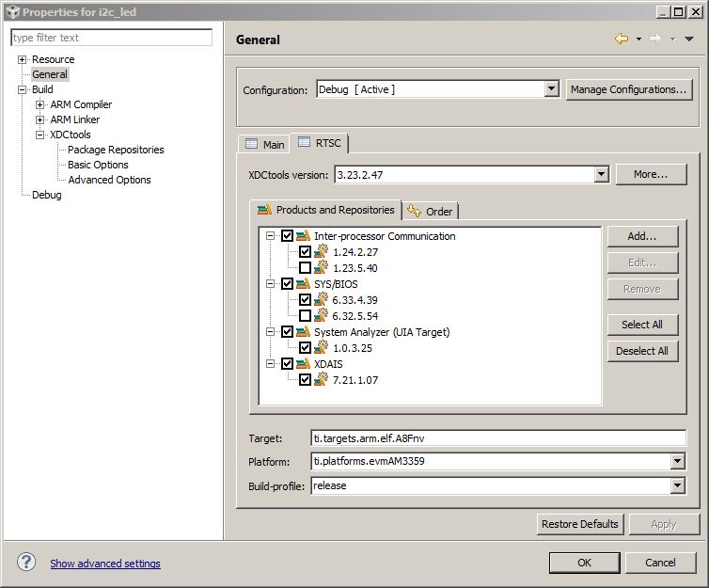Confirm with the OK button
The height and width of the screenshot is (588, 709).
584,563
